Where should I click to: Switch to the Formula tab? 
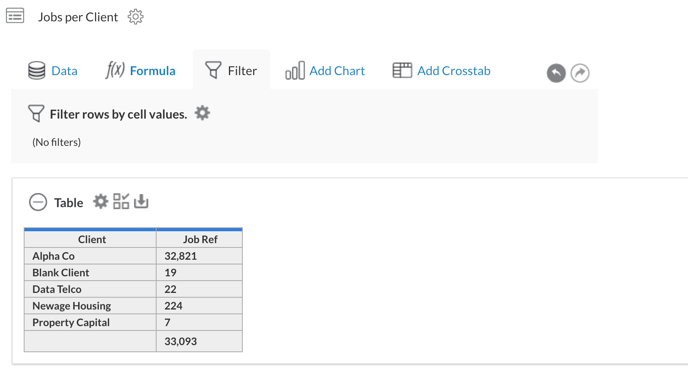coord(140,70)
